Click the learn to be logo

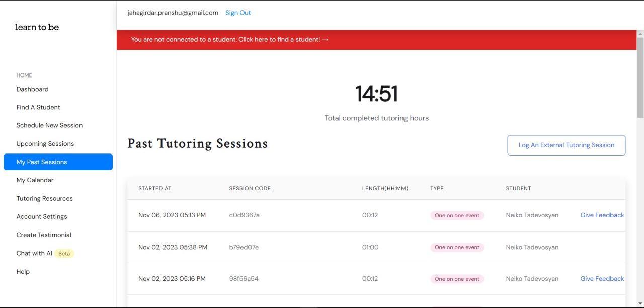[37, 27]
